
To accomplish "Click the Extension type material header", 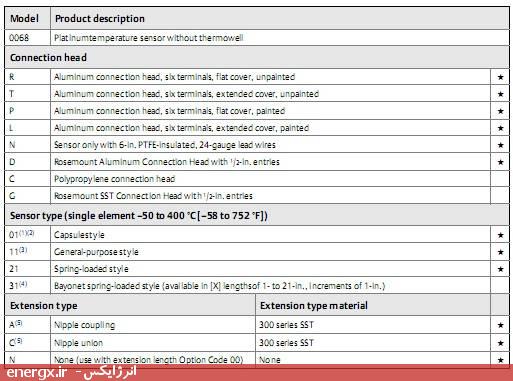I will (314, 306).
